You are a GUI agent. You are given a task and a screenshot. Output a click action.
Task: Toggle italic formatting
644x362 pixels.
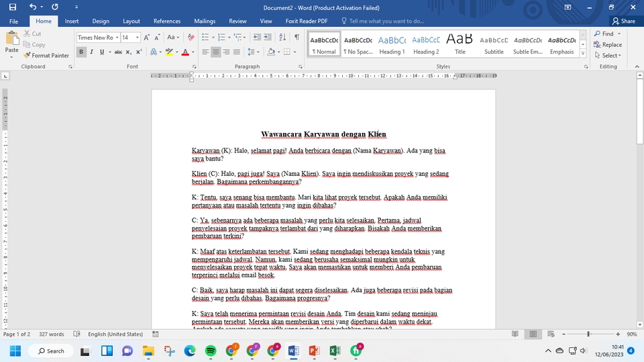tap(92, 52)
